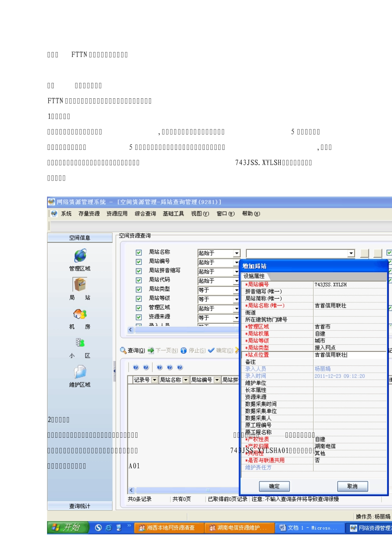Click the 查询统计 panel header
The width and height of the screenshot is (392, 555).
(x=80, y=506)
